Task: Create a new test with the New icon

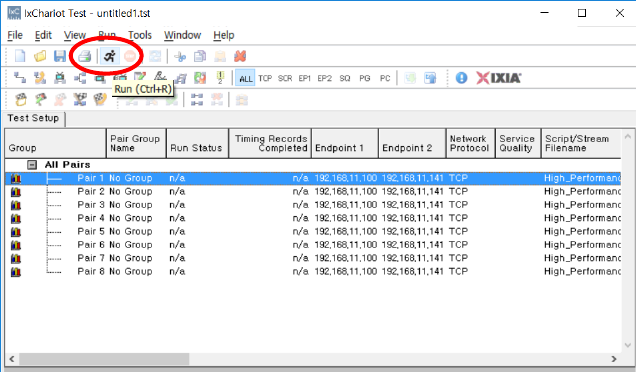Action: pos(20,56)
